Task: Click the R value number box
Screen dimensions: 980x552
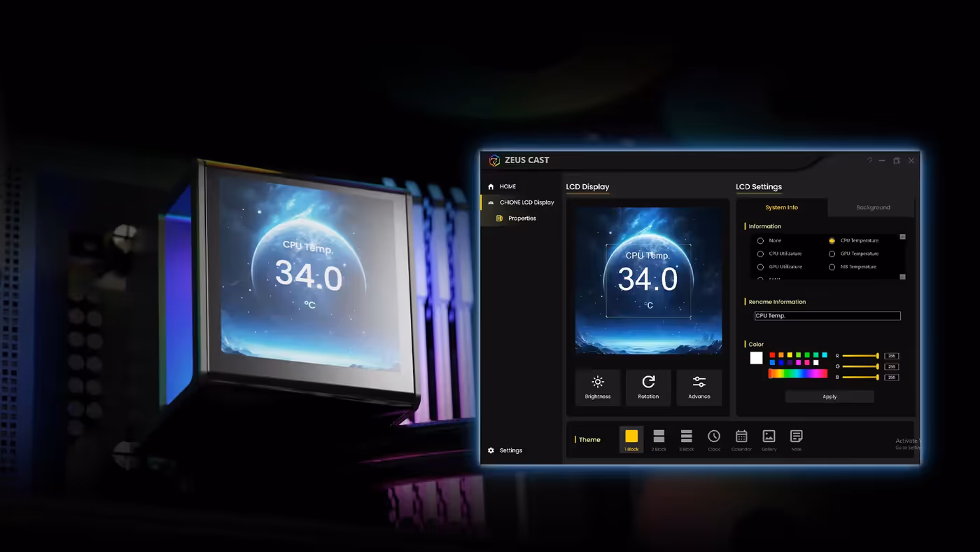Action: click(892, 356)
